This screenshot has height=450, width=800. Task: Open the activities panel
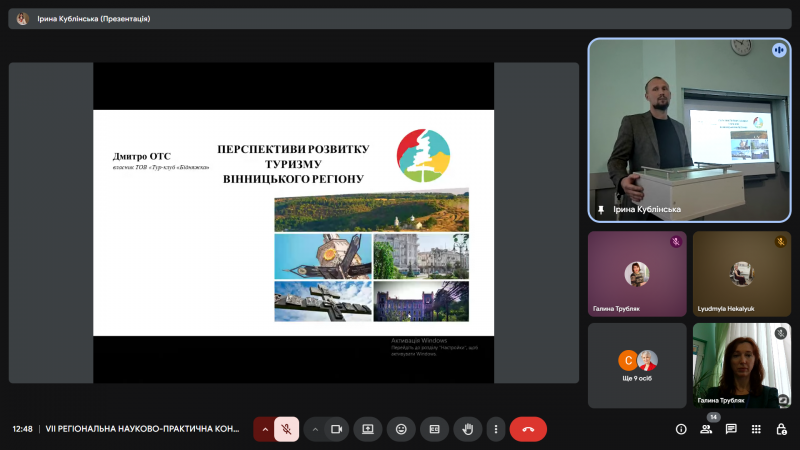[756, 429]
